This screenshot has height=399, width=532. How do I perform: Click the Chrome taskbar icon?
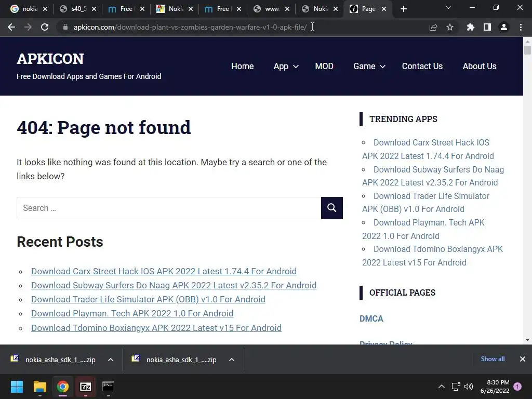click(63, 387)
